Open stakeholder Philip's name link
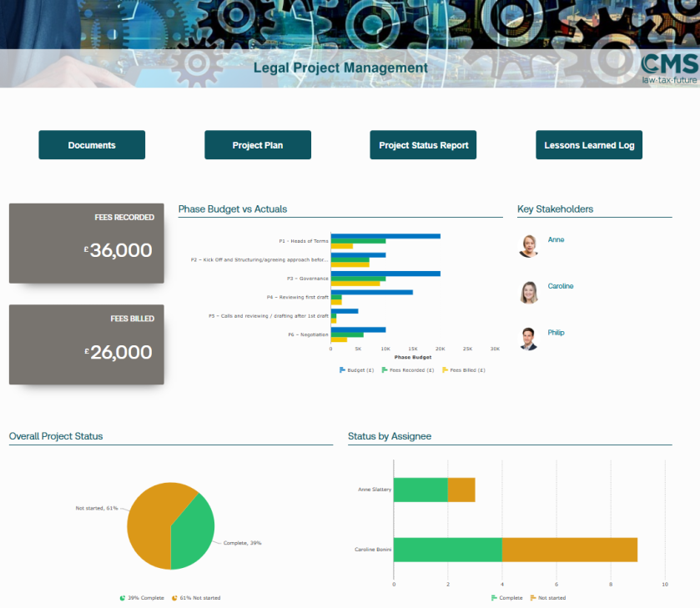The width and height of the screenshot is (700, 608). click(x=556, y=333)
